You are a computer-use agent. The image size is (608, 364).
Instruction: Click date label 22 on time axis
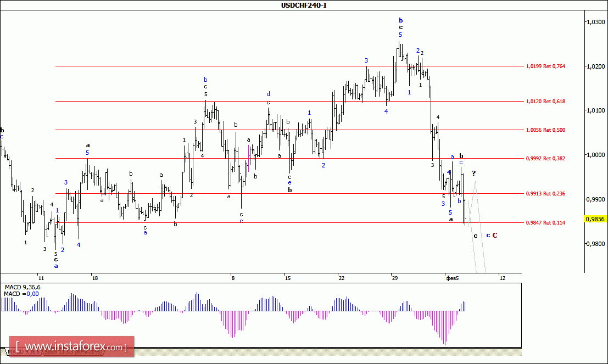(x=341, y=278)
